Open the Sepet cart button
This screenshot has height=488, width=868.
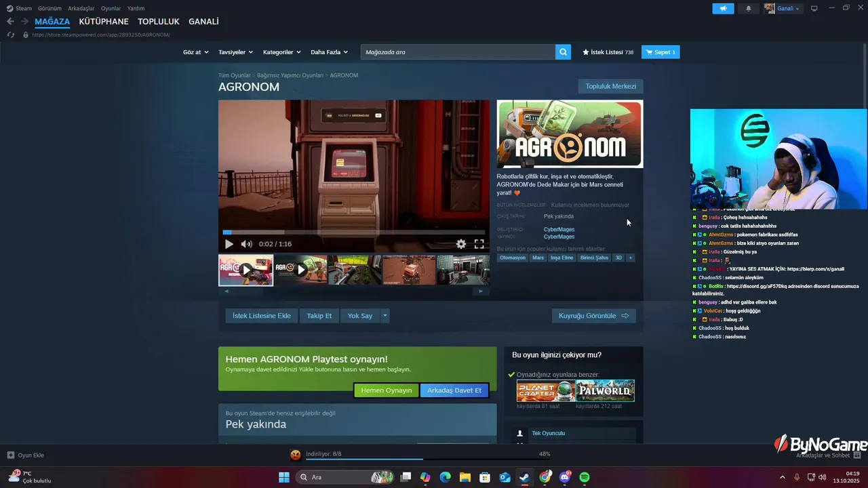pos(660,52)
